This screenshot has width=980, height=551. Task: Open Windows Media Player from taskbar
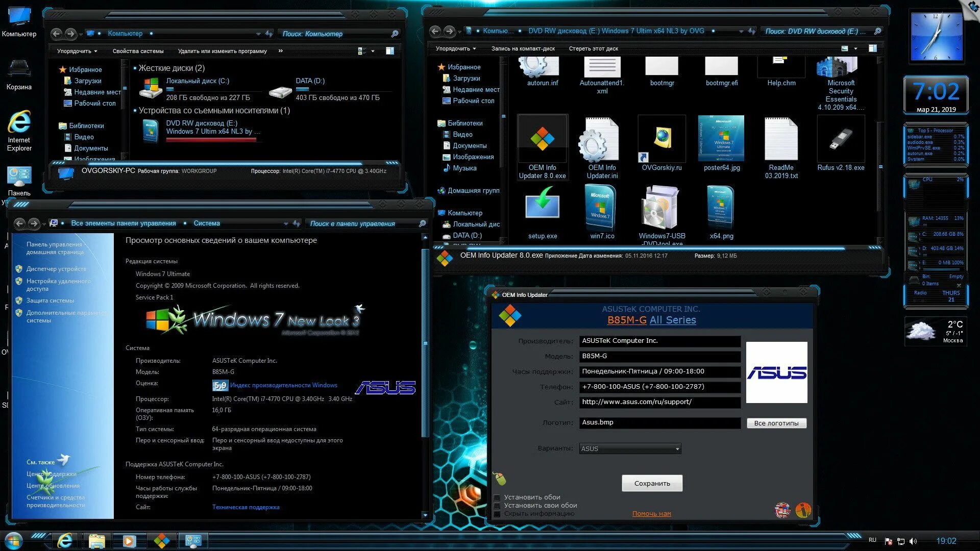tap(129, 541)
